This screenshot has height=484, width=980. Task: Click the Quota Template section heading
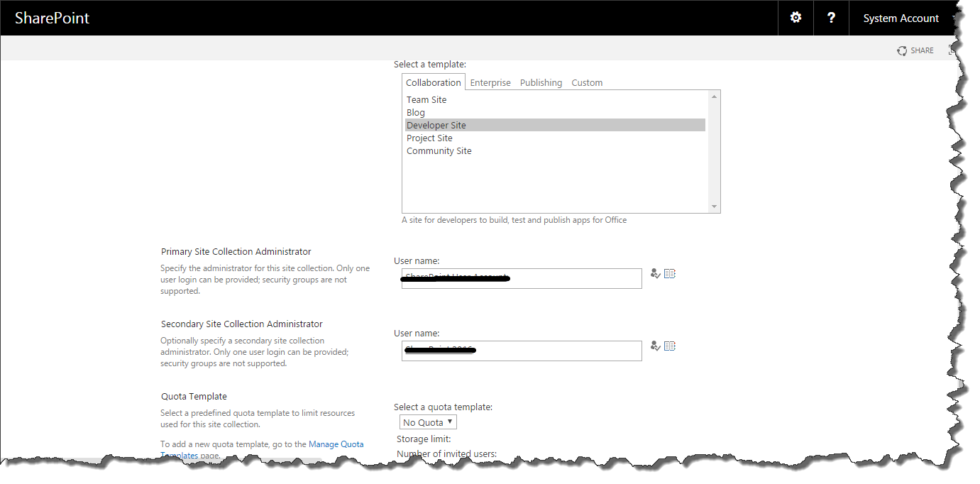pos(194,397)
